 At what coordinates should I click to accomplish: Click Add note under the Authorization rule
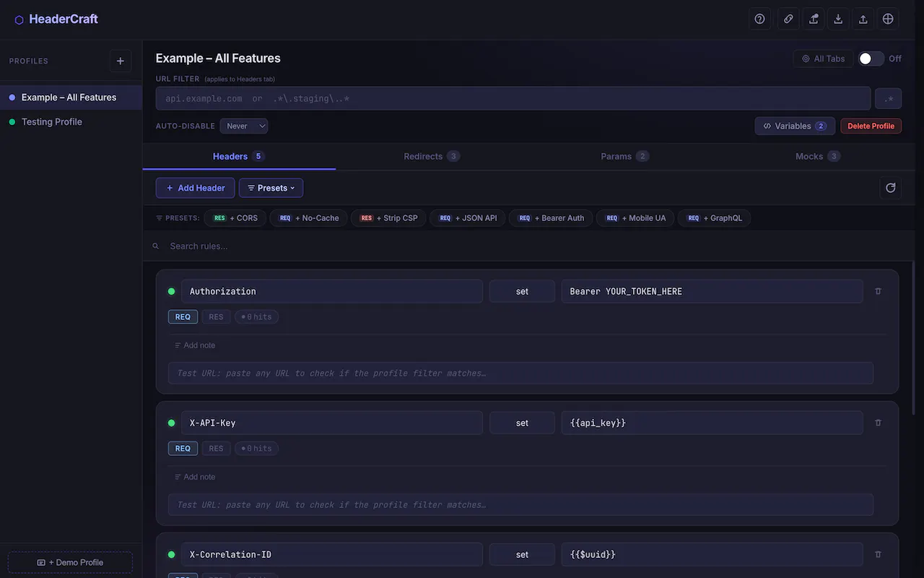point(195,345)
